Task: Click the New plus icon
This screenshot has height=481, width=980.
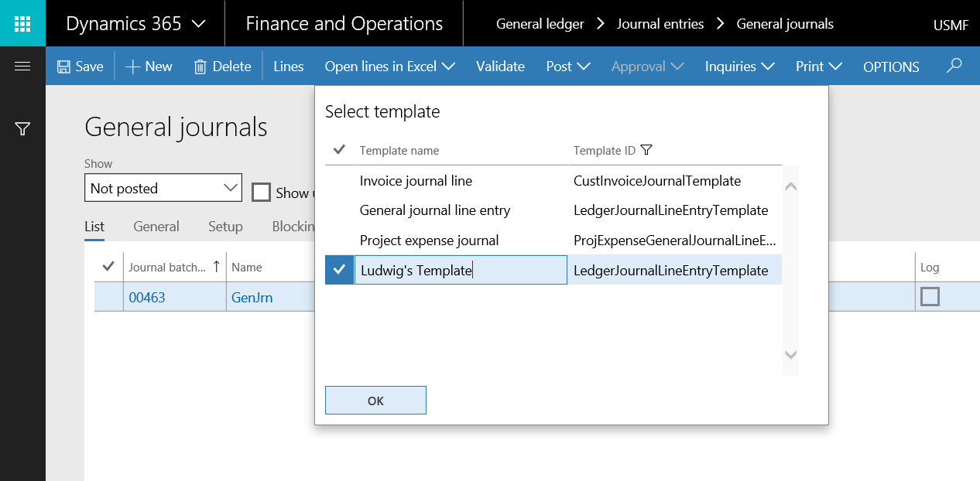Action: click(x=132, y=67)
